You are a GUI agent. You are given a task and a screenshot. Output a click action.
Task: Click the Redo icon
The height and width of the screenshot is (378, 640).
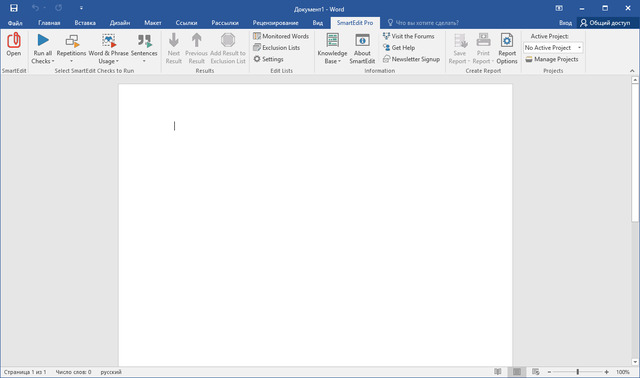[58, 8]
